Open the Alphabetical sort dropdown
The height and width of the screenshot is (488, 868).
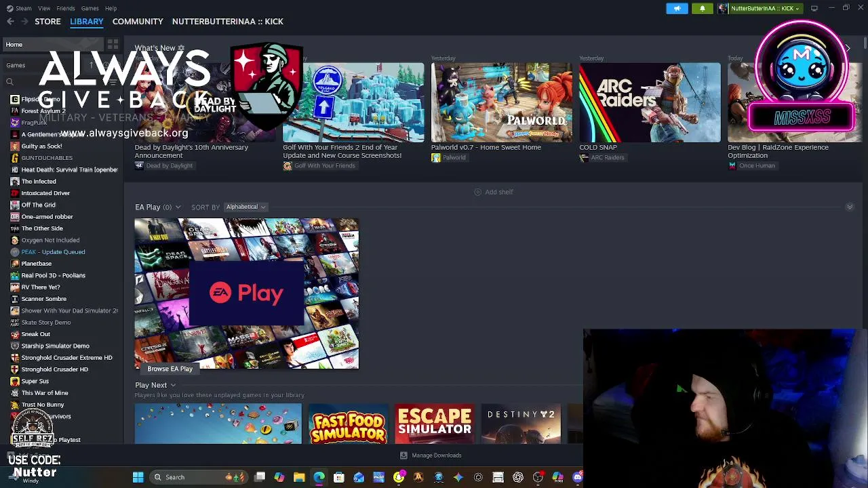click(x=245, y=207)
